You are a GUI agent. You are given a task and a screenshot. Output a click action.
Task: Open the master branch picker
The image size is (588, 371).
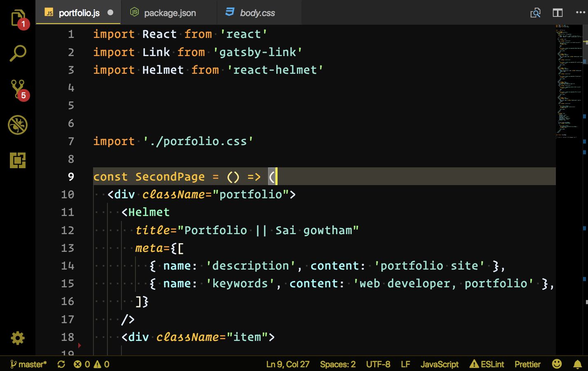(28, 364)
